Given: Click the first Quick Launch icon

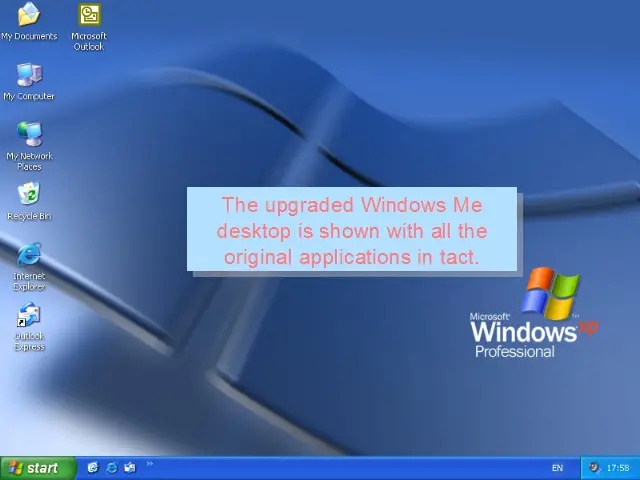Looking at the screenshot, I should click(x=93, y=467).
